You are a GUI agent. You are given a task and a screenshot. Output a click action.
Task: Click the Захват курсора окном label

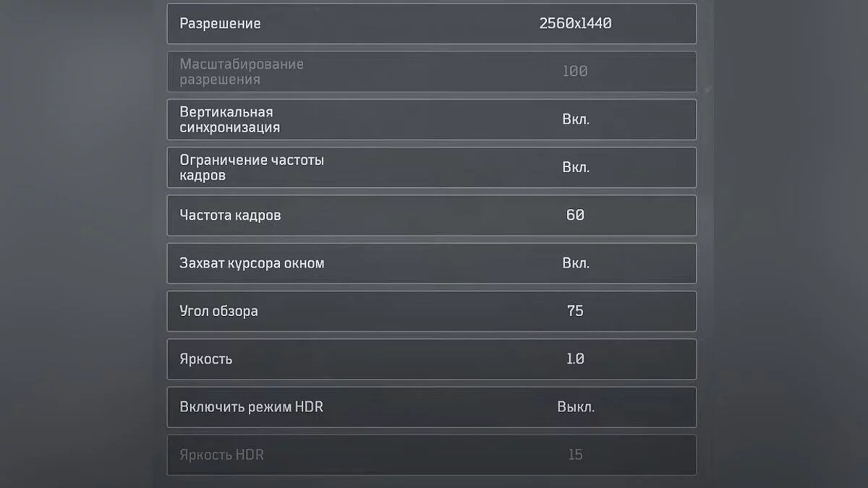click(252, 263)
